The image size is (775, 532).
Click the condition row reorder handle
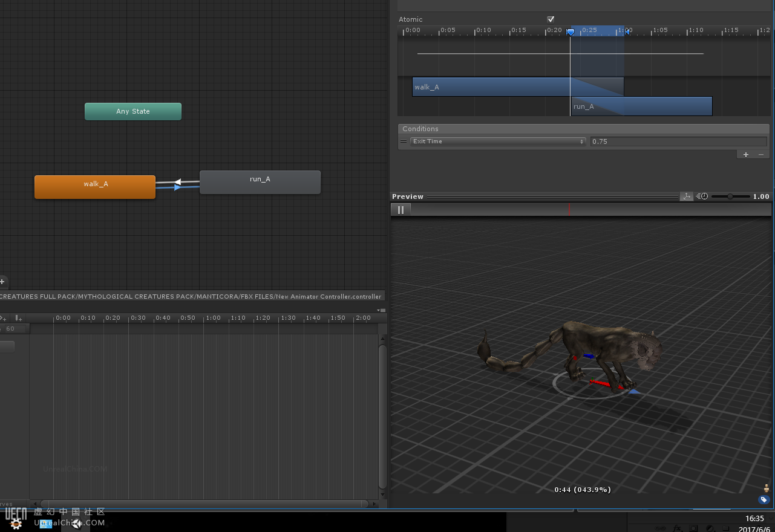tap(404, 141)
